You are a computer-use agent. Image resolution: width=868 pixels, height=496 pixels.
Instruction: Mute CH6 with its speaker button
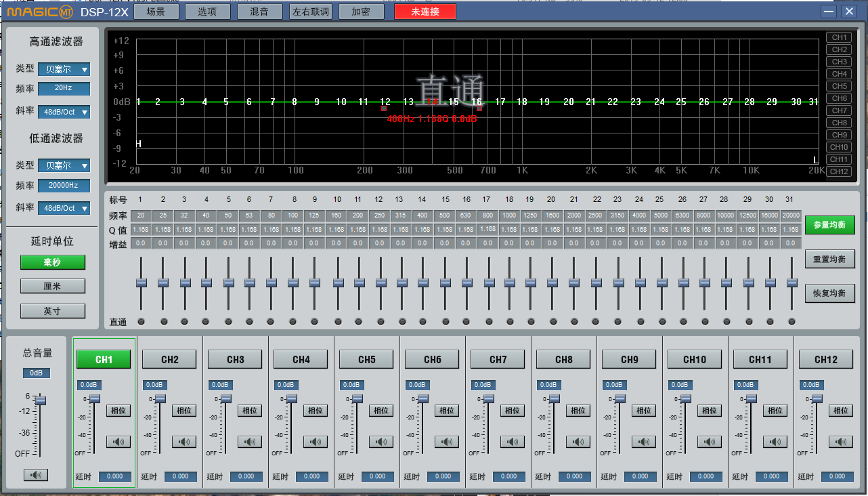(x=447, y=442)
